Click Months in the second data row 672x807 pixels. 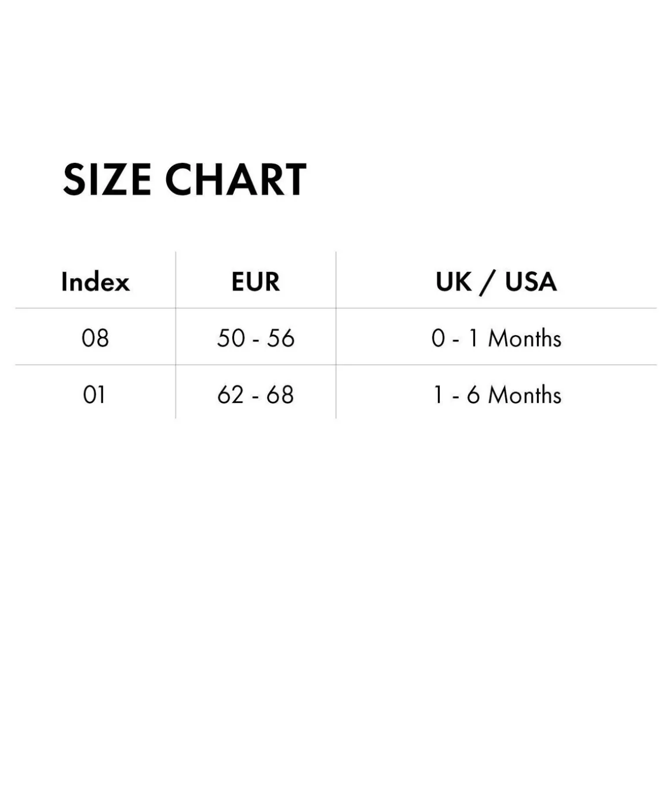coord(525,395)
